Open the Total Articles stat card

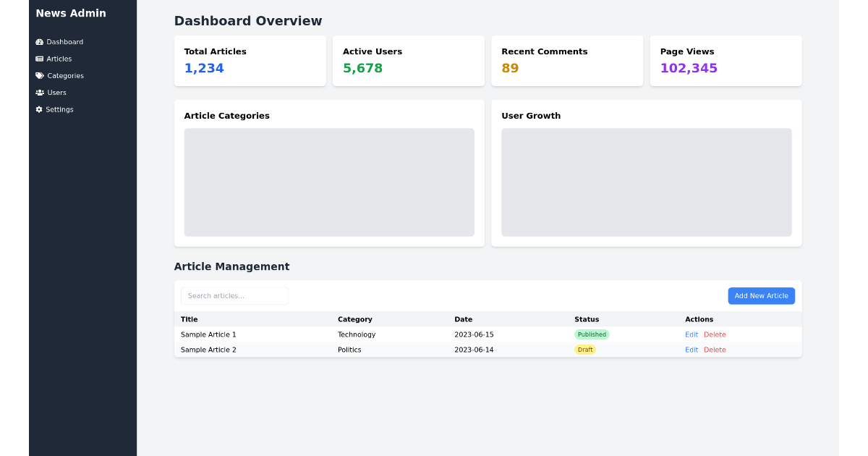(x=250, y=61)
